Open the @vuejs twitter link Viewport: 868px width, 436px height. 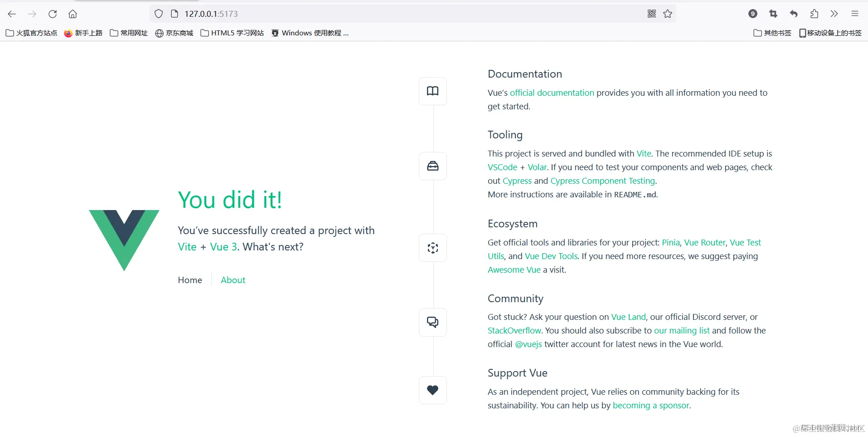click(x=528, y=344)
